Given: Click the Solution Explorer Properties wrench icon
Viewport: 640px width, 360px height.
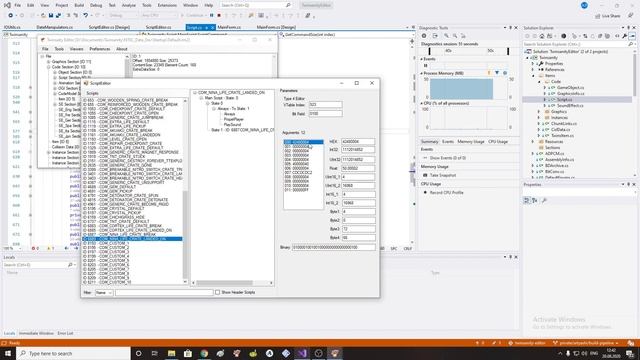Looking at the screenshot, I should tap(624, 36).
